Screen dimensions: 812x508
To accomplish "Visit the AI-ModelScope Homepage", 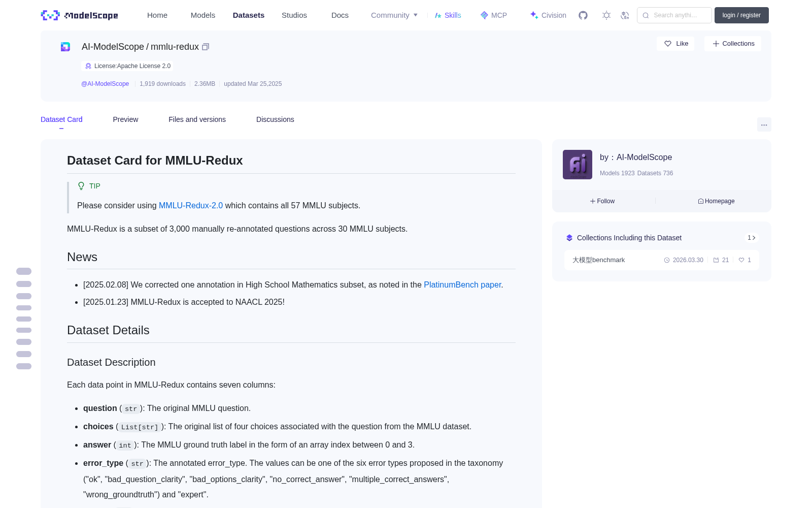I will (x=716, y=201).
